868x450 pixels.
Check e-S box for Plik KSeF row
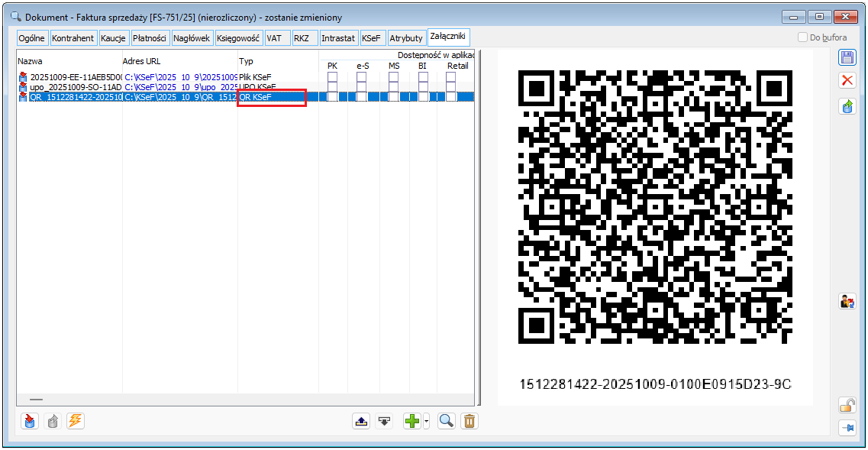(362, 77)
